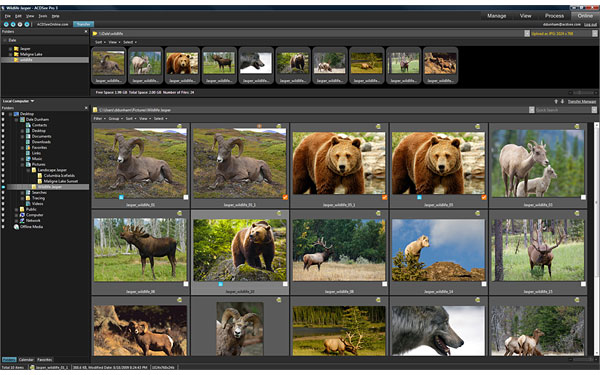Select the Columbia Icefields folder
The height and width of the screenshot is (375, 600).
click(x=59, y=176)
